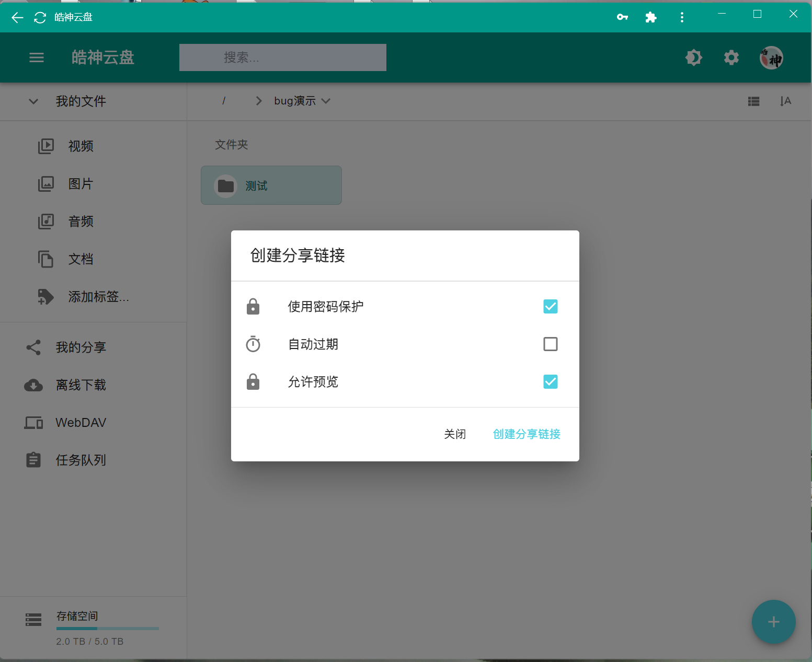
Task: Open the extensions puzzle icon
Action: [x=651, y=17]
